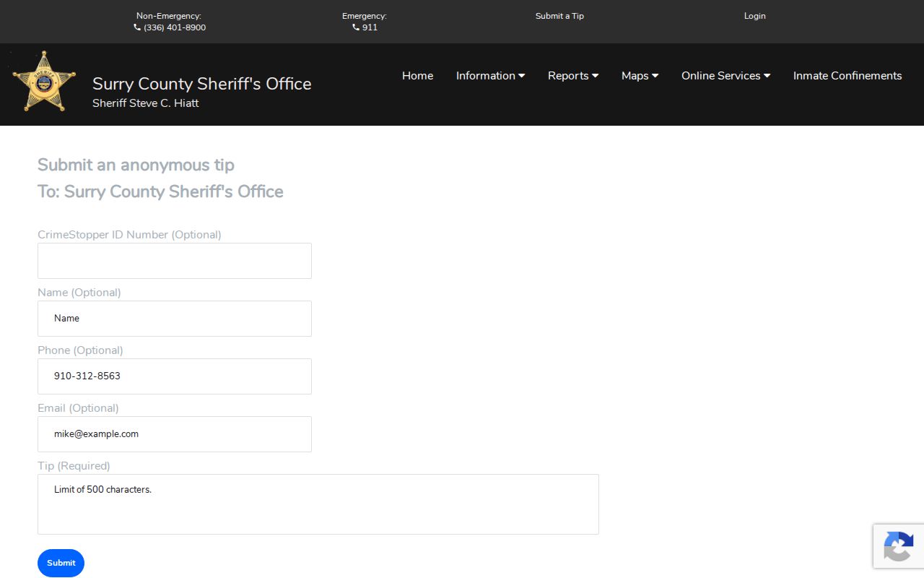This screenshot has height=578, width=924.
Task: Click the Submit a Tip link
Action: pyautogui.click(x=559, y=16)
